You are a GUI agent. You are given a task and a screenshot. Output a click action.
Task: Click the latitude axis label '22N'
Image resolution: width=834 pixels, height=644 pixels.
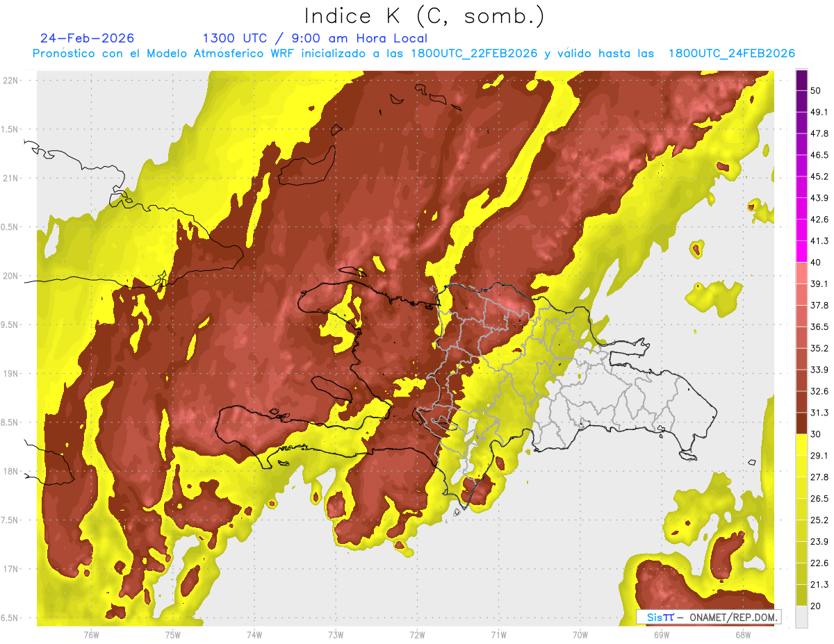click(x=10, y=80)
